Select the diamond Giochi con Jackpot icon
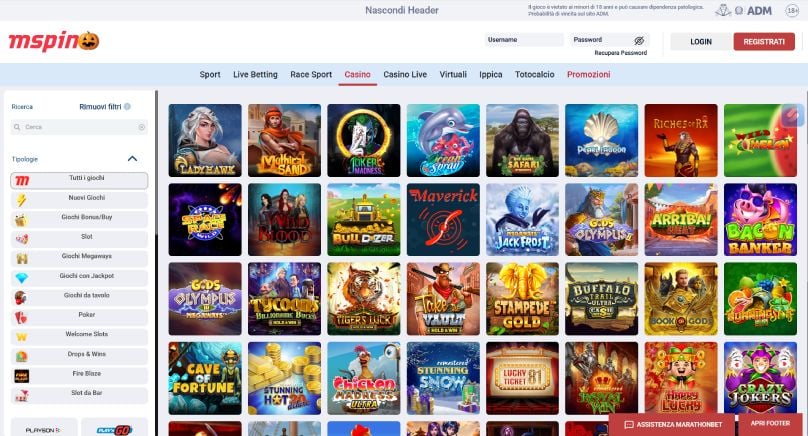The image size is (808, 436). (x=21, y=278)
